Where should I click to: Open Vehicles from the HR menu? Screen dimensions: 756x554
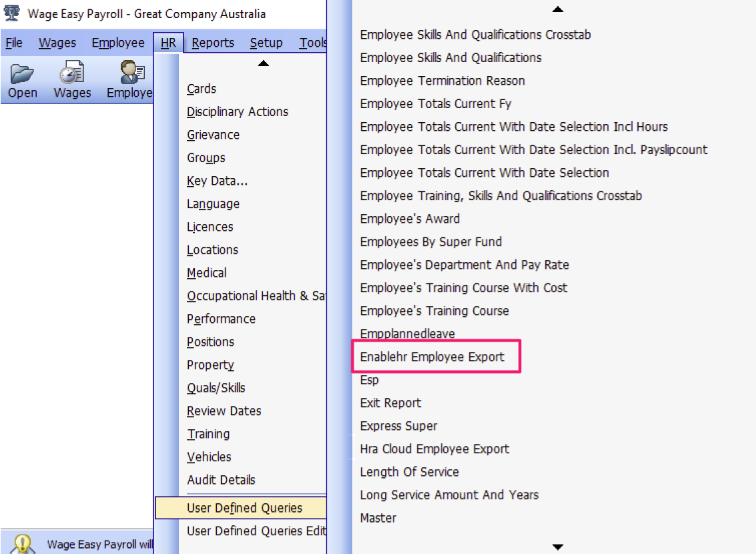pos(209,457)
